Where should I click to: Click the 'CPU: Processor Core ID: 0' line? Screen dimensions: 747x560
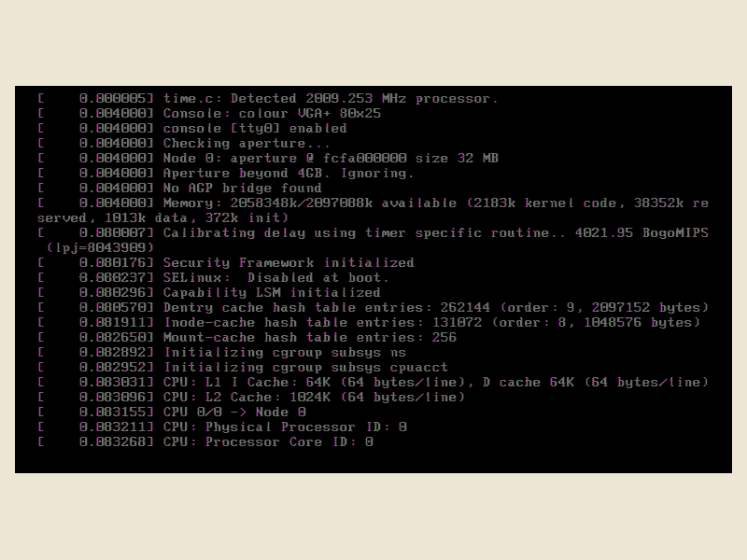(x=205, y=441)
